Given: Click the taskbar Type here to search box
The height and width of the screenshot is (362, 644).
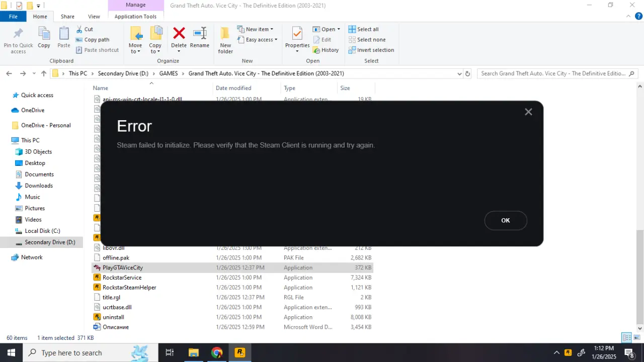Looking at the screenshot, I should pyautogui.click(x=91, y=352).
